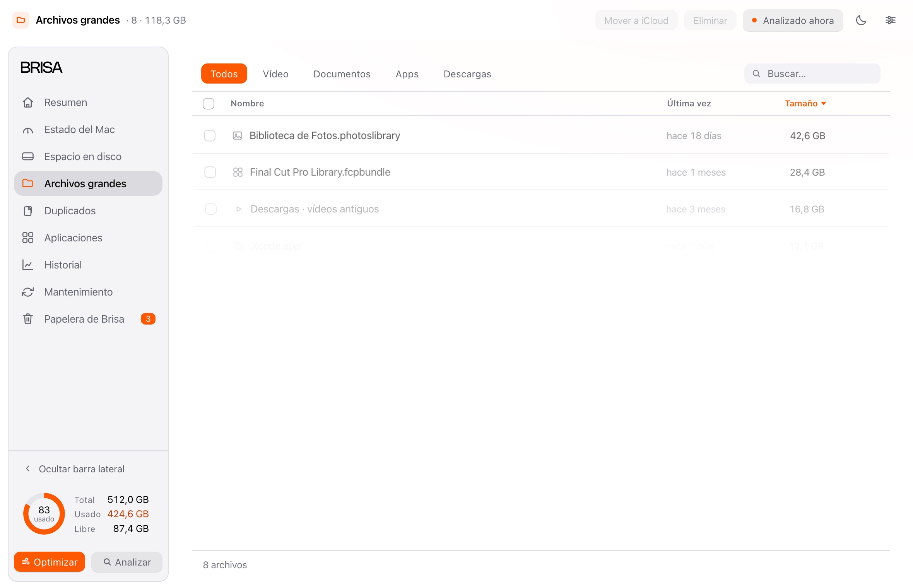
Task: Select the Todos filter tab
Action: coord(224,73)
